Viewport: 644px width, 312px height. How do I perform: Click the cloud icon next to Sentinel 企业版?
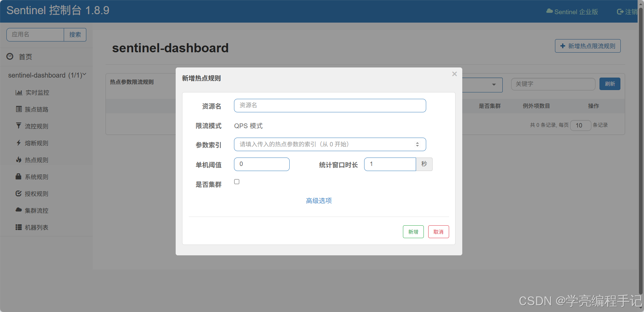(549, 11)
